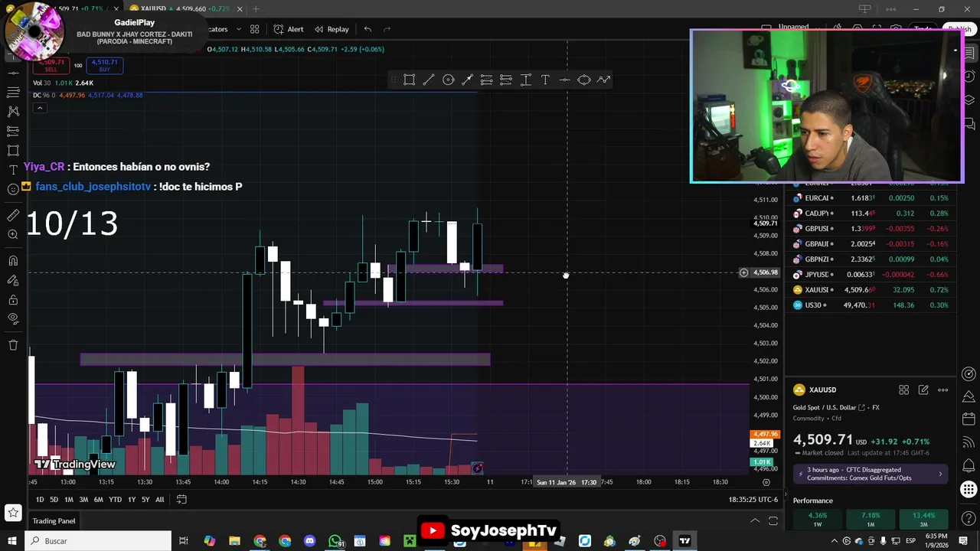Select the price path zigzag tool
The height and width of the screenshot is (551, 980).
(604, 80)
